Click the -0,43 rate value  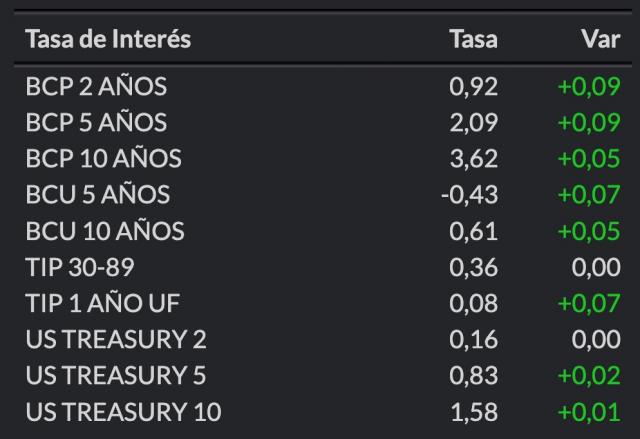point(470,194)
